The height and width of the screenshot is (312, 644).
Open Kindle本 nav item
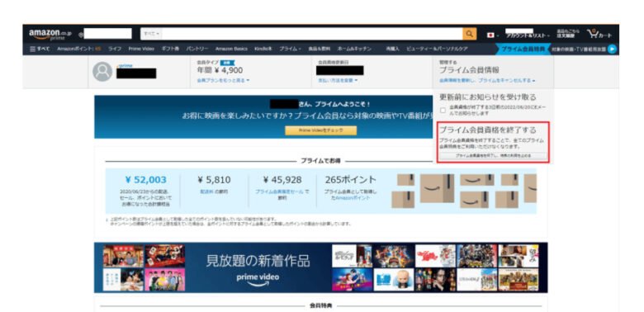[x=263, y=49]
